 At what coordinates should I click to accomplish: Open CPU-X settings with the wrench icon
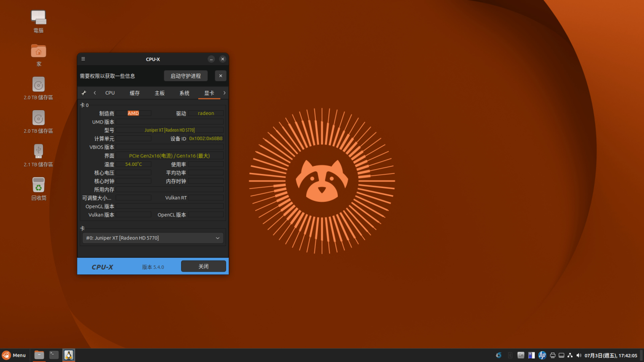84,93
